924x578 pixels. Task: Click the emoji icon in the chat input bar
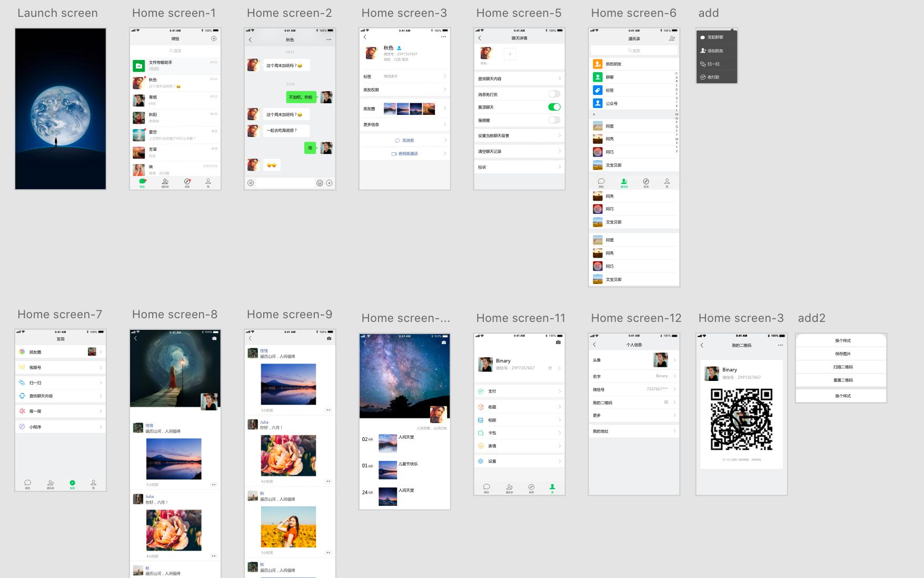[x=320, y=183]
